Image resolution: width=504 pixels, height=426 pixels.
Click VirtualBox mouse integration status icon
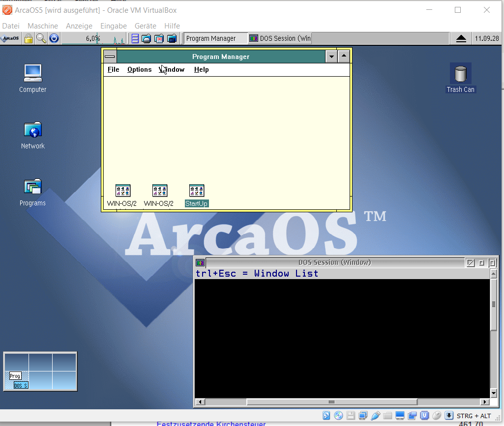pos(437,415)
